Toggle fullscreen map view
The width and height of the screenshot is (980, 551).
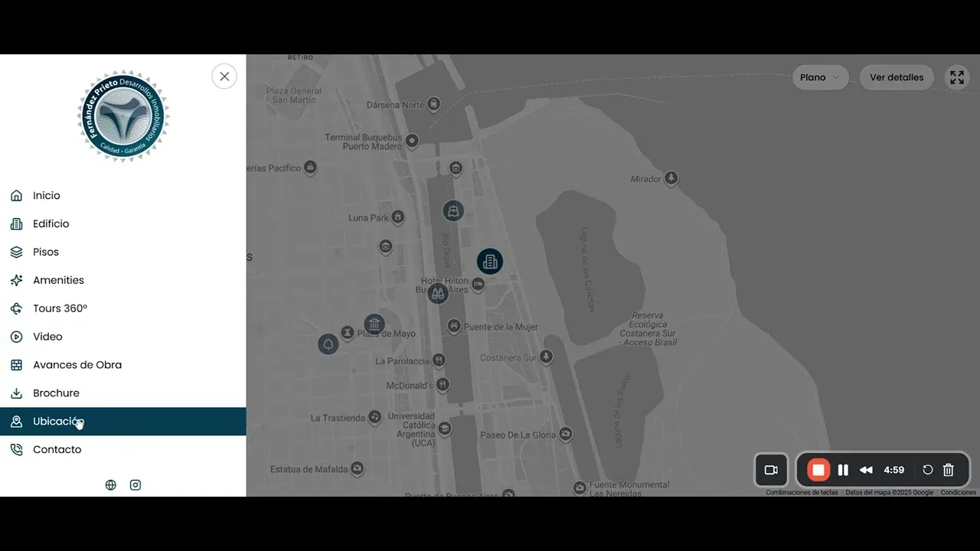coord(957,77)
